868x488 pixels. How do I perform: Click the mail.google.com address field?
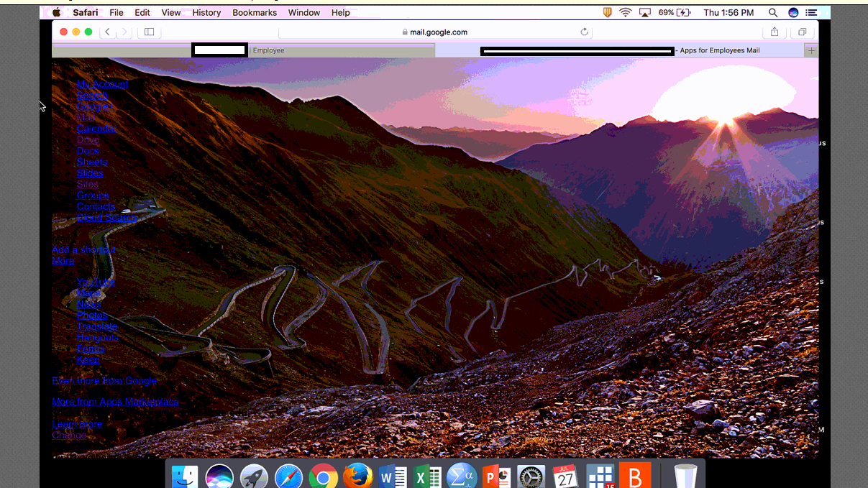point(435,32)
